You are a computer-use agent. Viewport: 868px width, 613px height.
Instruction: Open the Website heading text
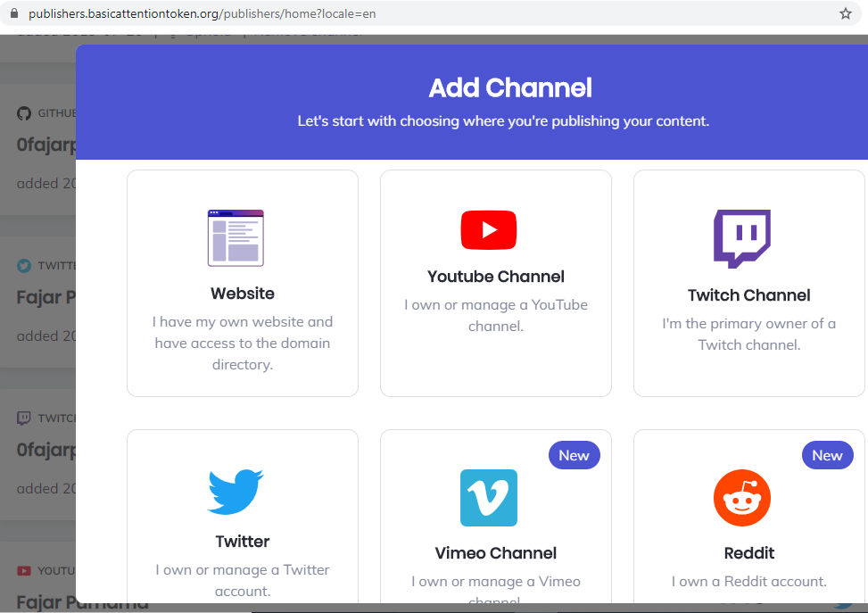pos(243,294)
